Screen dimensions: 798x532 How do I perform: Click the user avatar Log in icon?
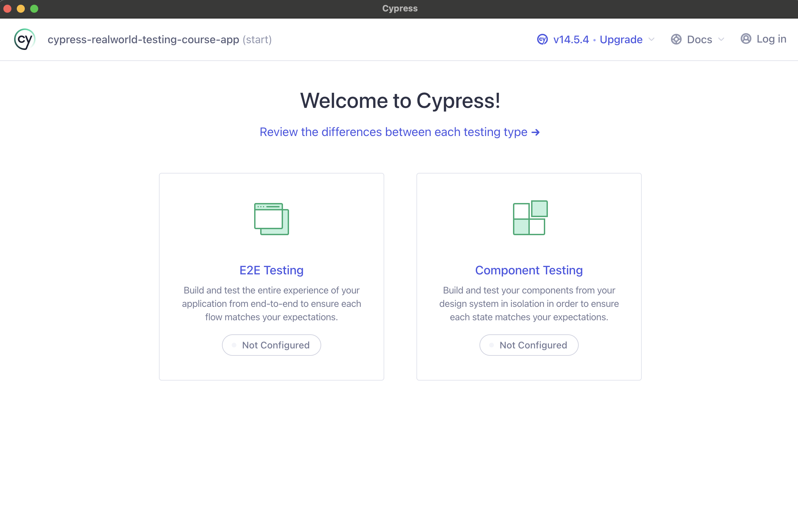coord(746,39)
